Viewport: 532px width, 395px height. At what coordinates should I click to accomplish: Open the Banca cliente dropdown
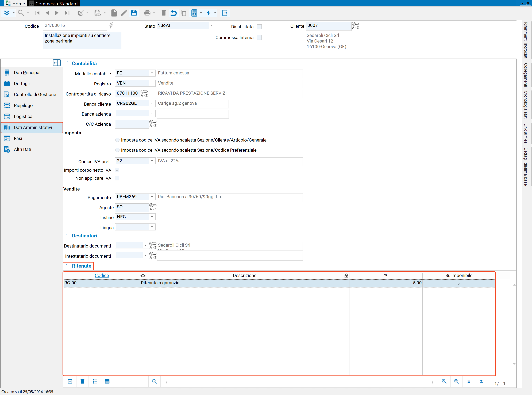pos(152,103)
